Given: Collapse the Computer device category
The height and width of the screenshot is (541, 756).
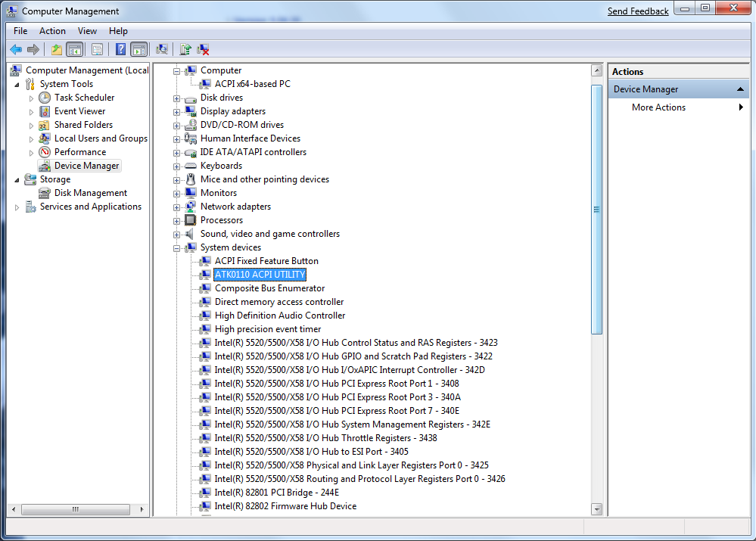Looking at the screenshot, I should [177, 71].
